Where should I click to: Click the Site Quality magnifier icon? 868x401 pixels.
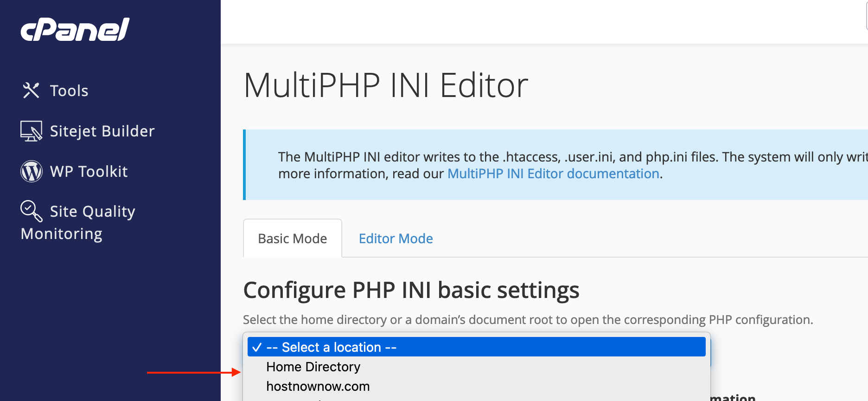click(x=32, y=211)
